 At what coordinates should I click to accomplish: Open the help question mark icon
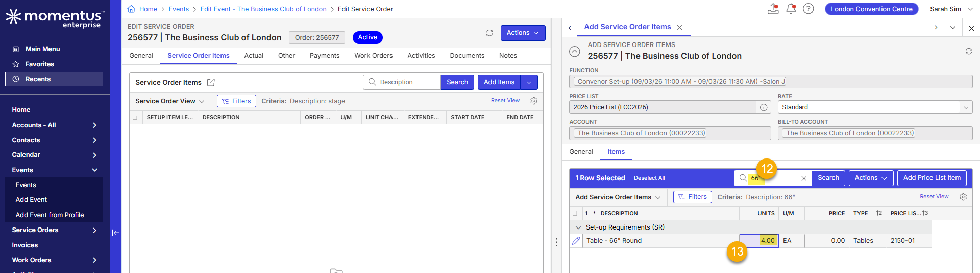(x=808, y=9)
